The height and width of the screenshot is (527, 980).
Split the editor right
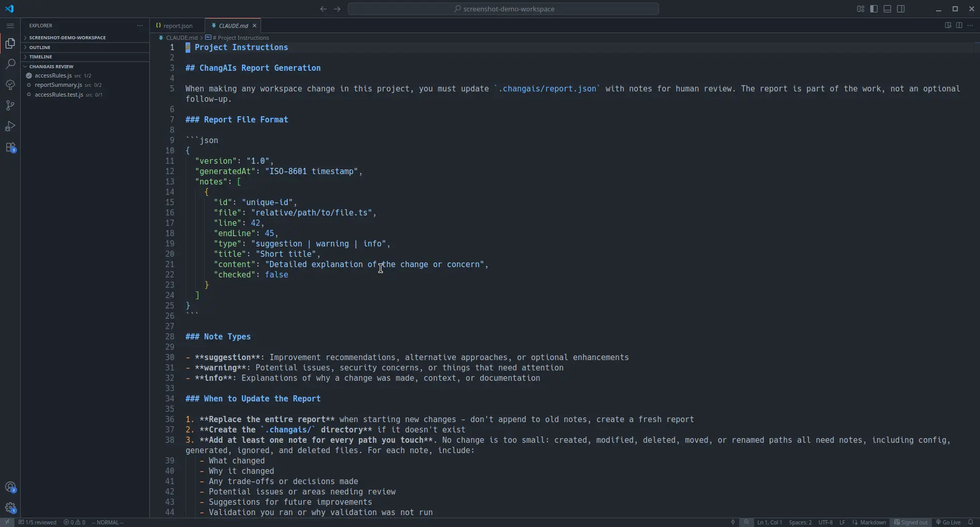pos(959,25)
